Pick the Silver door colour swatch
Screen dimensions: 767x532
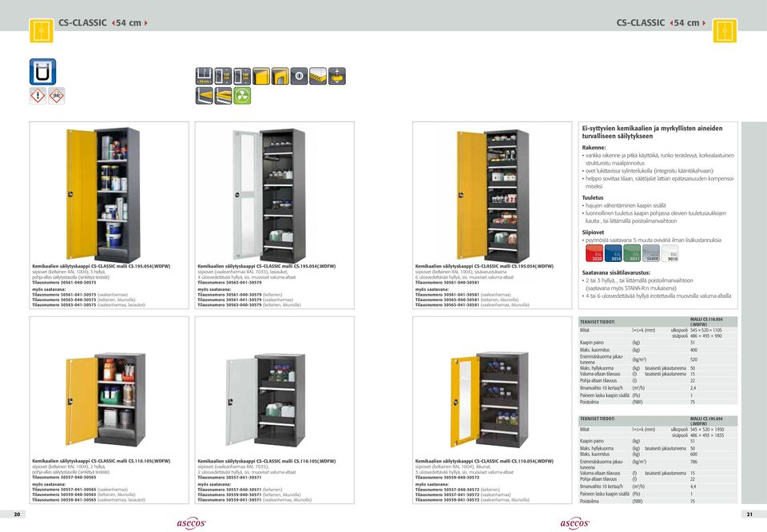[651, 253]
